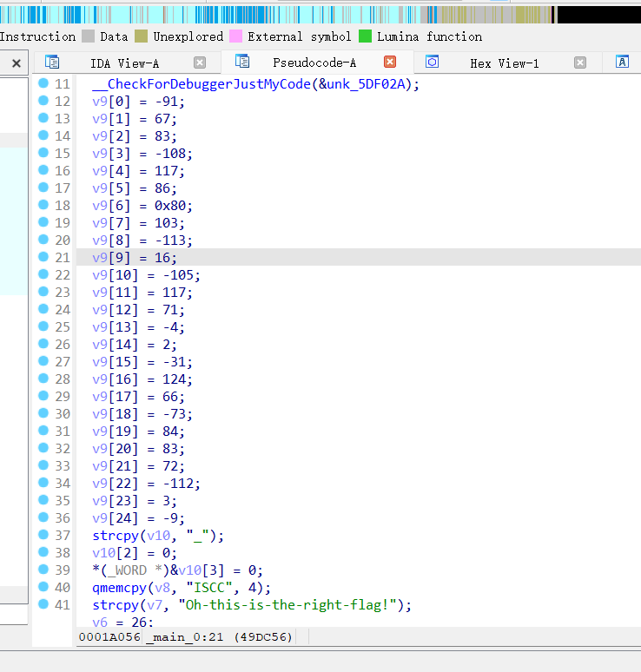Toggle breakpoint dot on line 25
The height and width of the screenshot is (672, 641).
[43, 326]
